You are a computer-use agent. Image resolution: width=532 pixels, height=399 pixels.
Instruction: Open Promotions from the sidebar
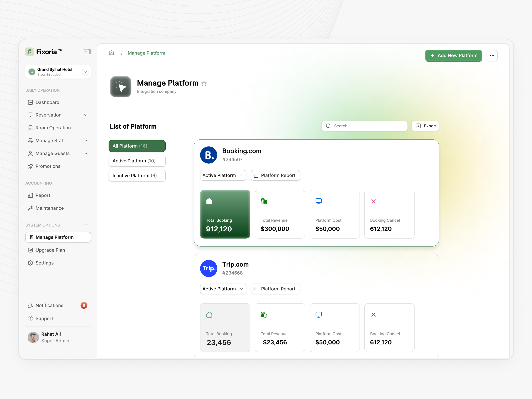click(x=48, y=166)
